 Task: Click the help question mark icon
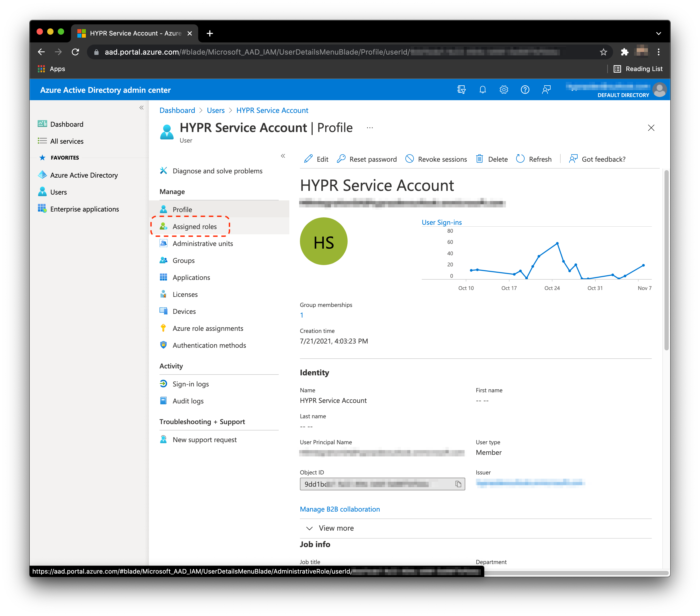[525, 90]
